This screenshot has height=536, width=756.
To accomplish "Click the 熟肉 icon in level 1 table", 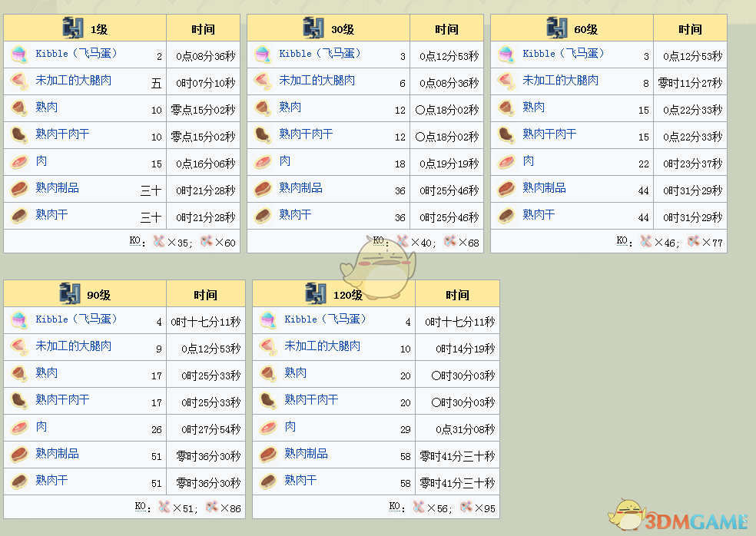I will click(x=19, y=108).
